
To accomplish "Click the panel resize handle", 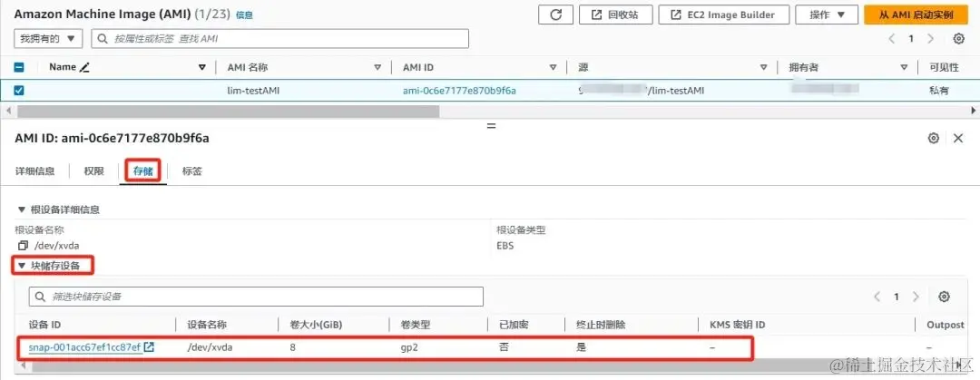I will click(x=491, y=126).
